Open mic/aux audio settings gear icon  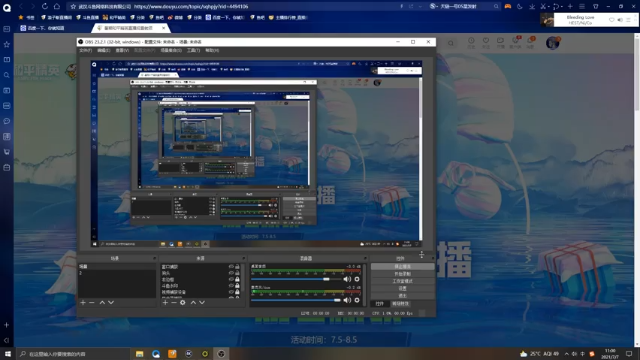pos(357,300)
